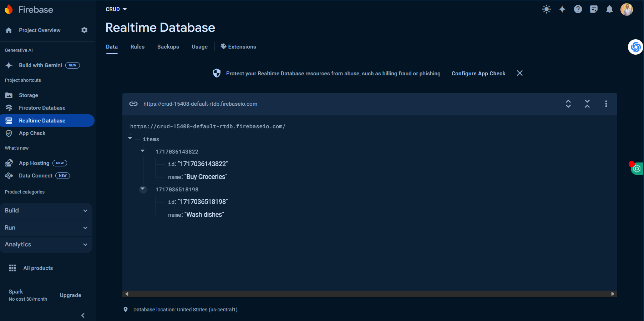Open Data Connect in sidebar

(x=35, y=176)
